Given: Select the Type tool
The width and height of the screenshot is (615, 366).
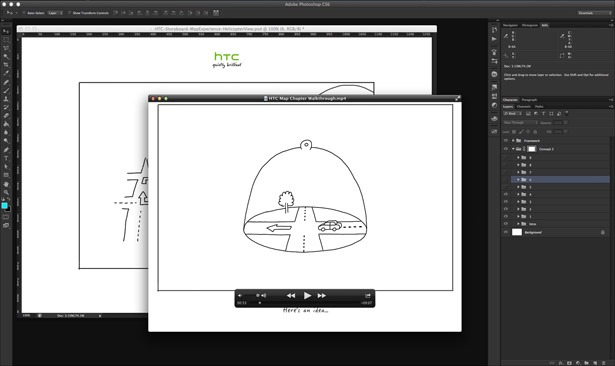Looking at the screenshot, I should 6,157.
